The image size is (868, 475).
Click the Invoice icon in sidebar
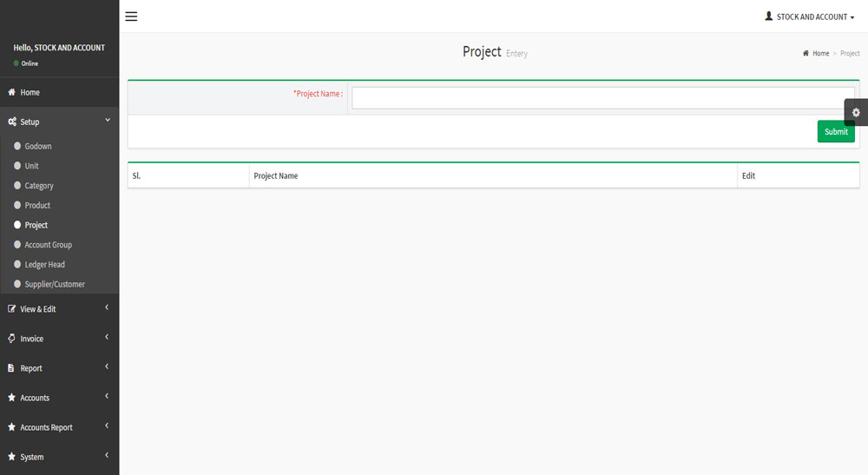(x=11, y=339)
